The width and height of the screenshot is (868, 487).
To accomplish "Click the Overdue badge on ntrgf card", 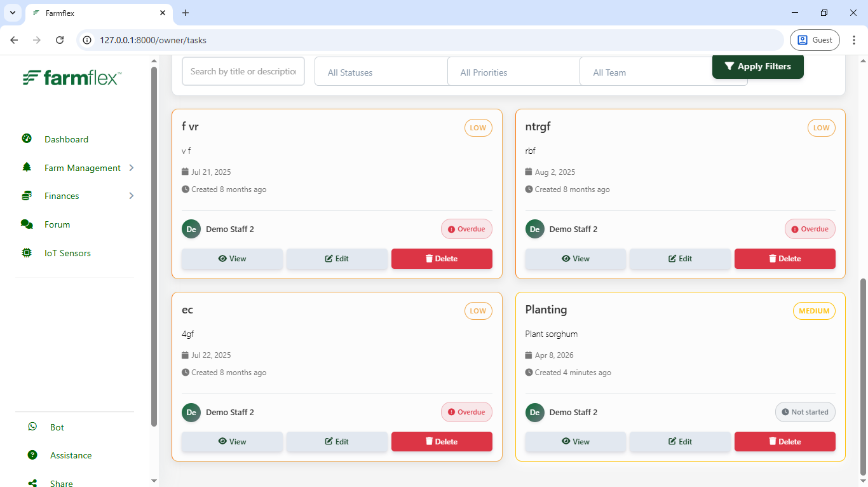I will click(x=810, y=229).
